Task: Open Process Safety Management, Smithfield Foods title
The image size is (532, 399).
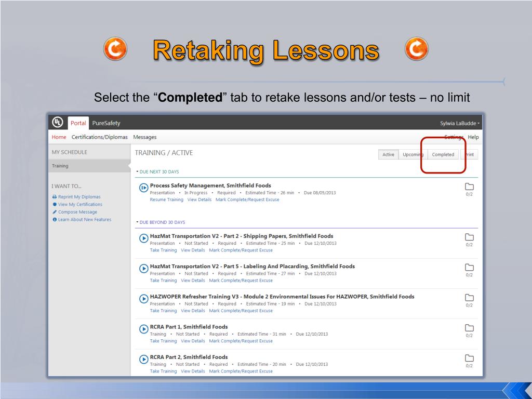Action: [210, 185]
